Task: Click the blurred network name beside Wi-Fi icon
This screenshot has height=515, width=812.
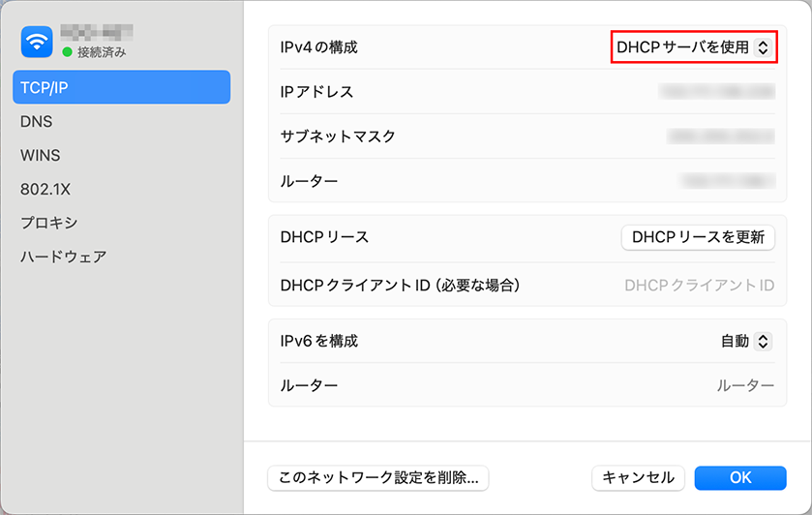Action: click(x=96, y=34)
